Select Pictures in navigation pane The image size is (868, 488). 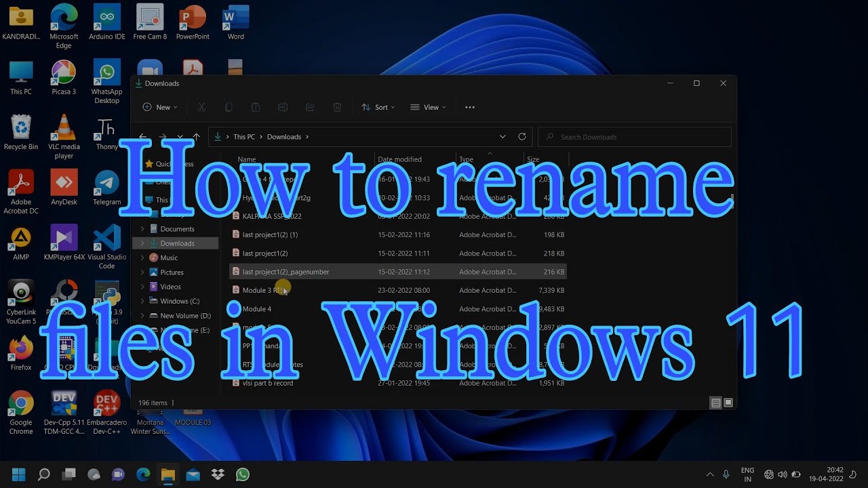point(172,272)
